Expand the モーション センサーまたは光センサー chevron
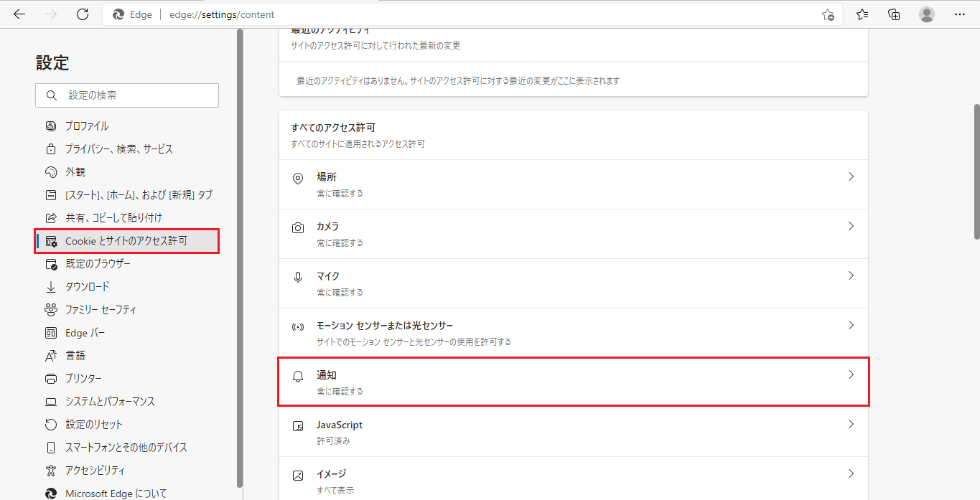This screenshot has width=980, height=500. (x=851, y=325)
